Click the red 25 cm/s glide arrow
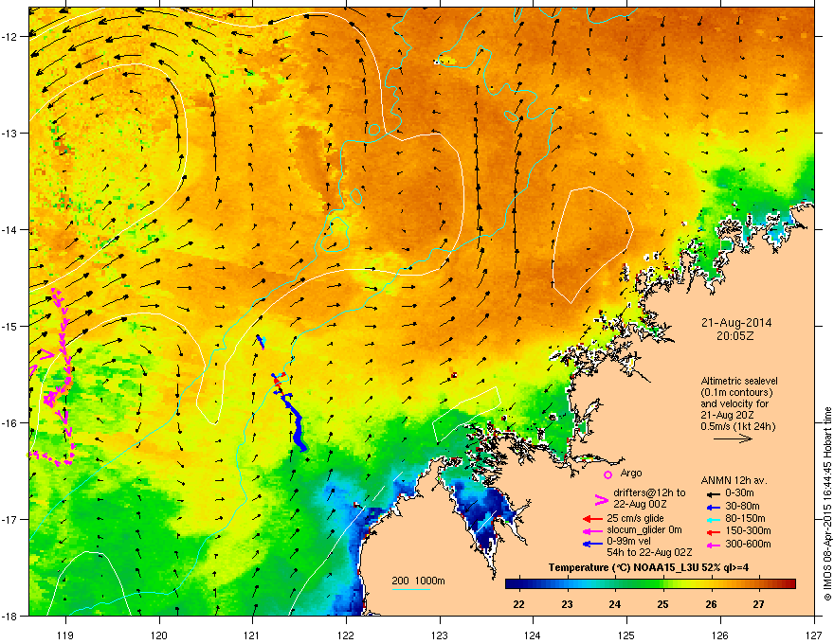This screenshot has height=644, width=834. click(592, 519)
